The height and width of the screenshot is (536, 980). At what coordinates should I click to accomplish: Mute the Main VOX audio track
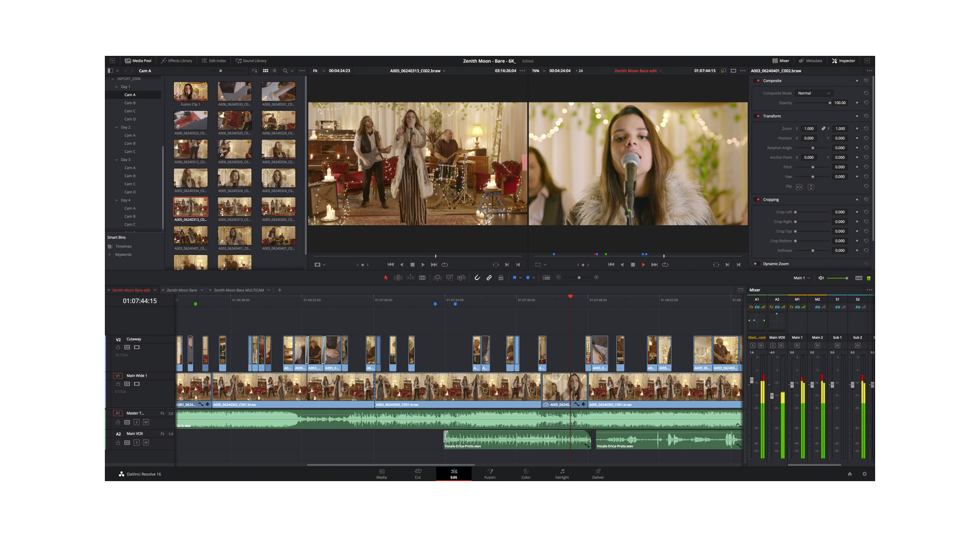click(146, 443)
